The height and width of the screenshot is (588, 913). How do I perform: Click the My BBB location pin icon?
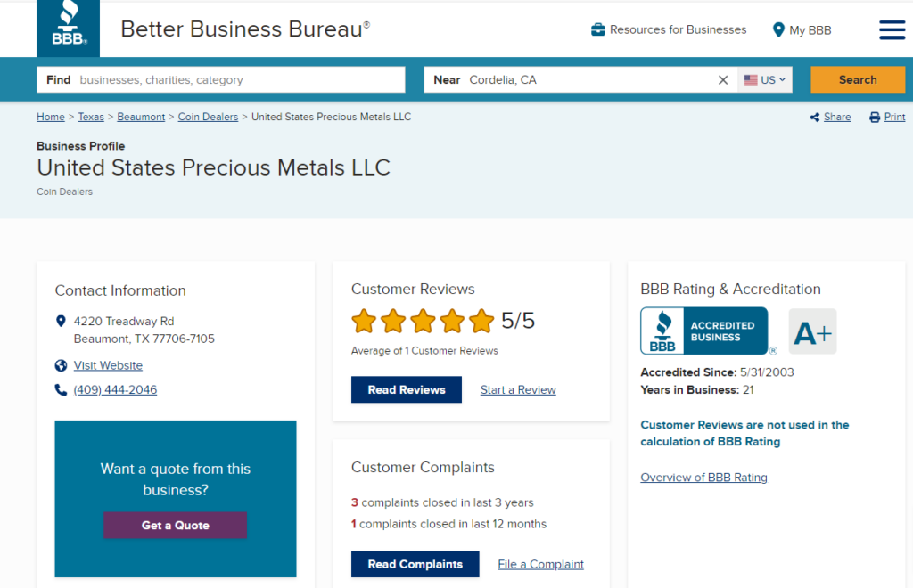[778, 29]
